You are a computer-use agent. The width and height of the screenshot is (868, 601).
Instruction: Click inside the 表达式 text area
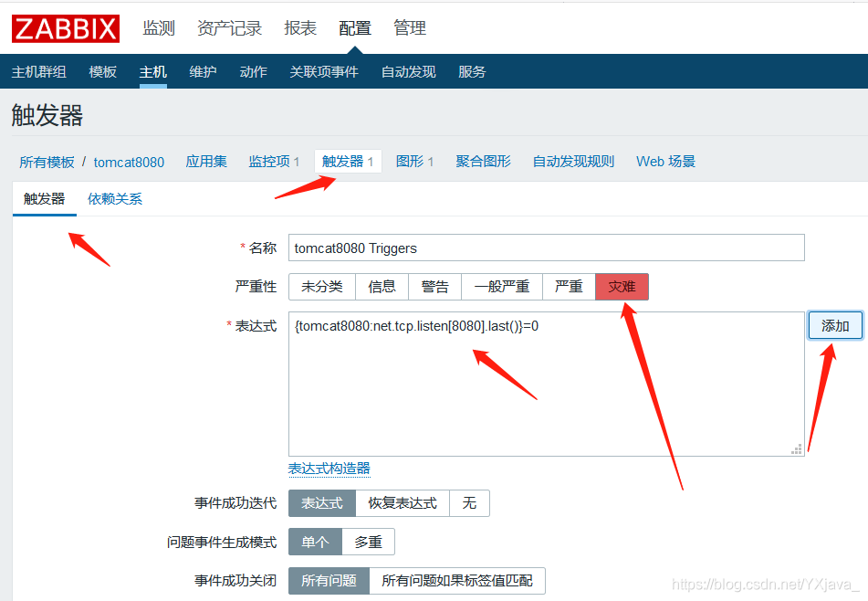547,384
